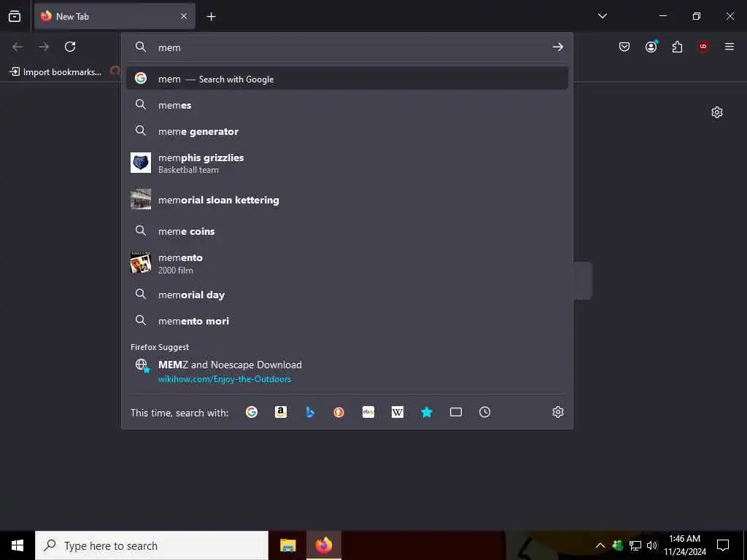747x560 pixels.
Task: Open the application hamburger menu
Action: click(x=729, y=47)
